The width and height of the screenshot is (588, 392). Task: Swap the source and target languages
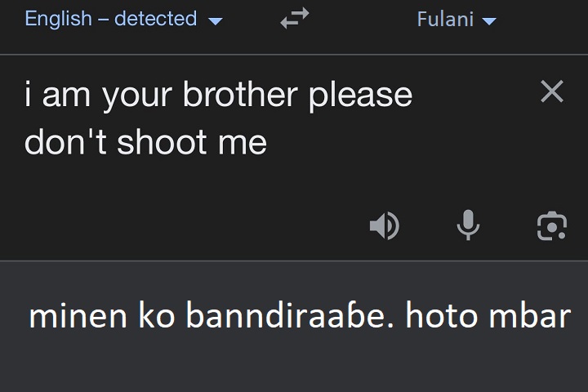(294, 20)
